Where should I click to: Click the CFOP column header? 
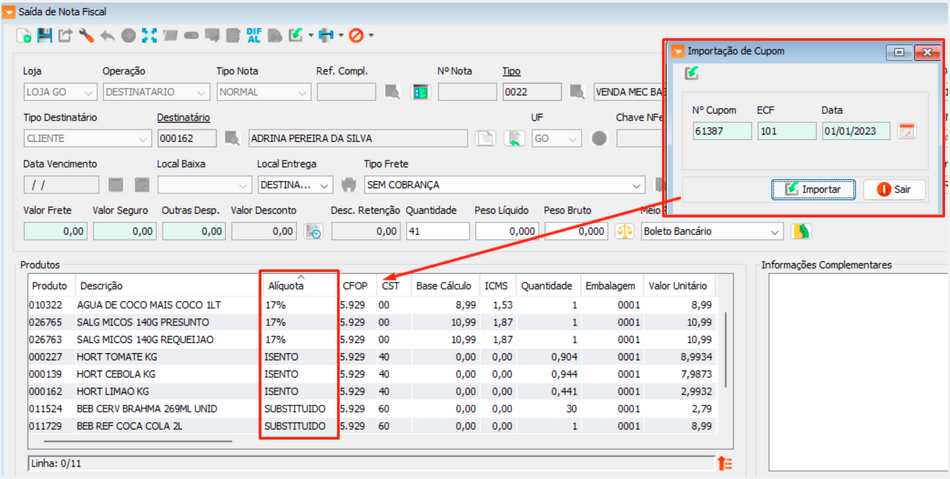357,285
